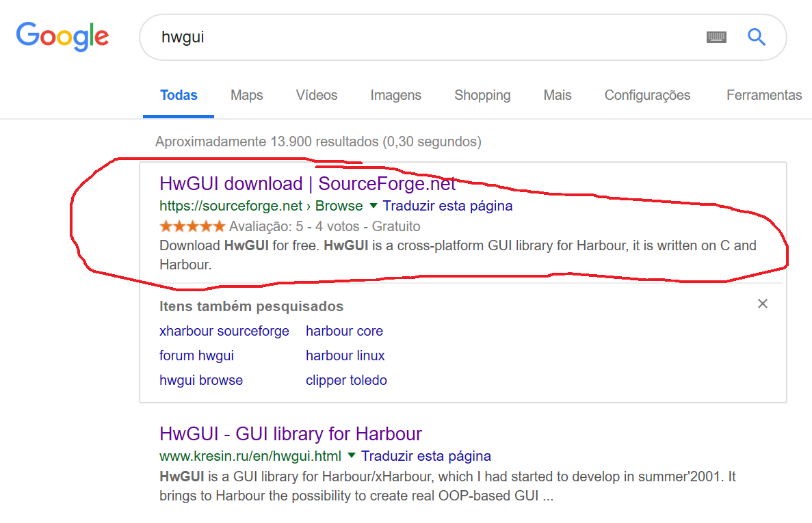Click the search input field containing 'hwgui'
812x523 pixels.
click(x=424, y=37)
